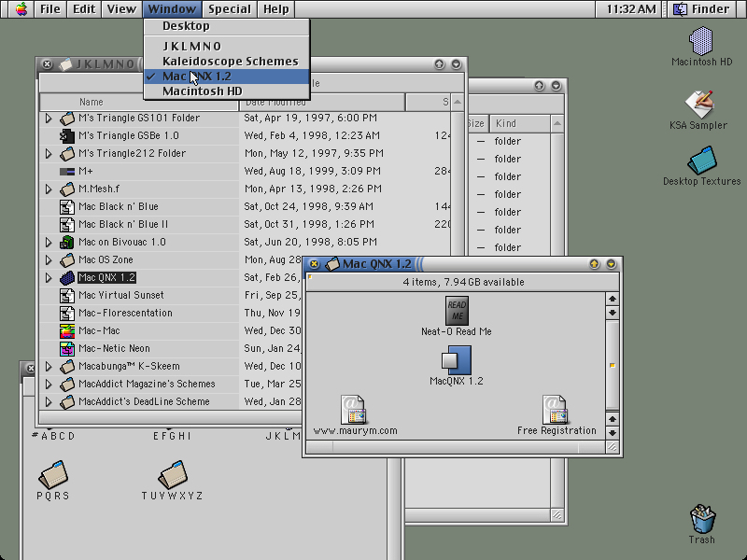Select the MacQNX 1.2 scheme file icon
Viewport: 747px width, 560px height.
click(x=457, y=360)
